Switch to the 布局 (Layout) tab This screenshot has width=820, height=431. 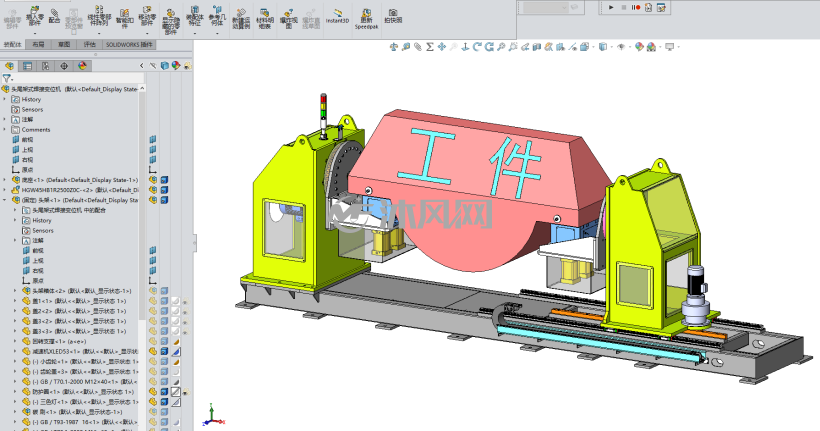click(38, 45)
